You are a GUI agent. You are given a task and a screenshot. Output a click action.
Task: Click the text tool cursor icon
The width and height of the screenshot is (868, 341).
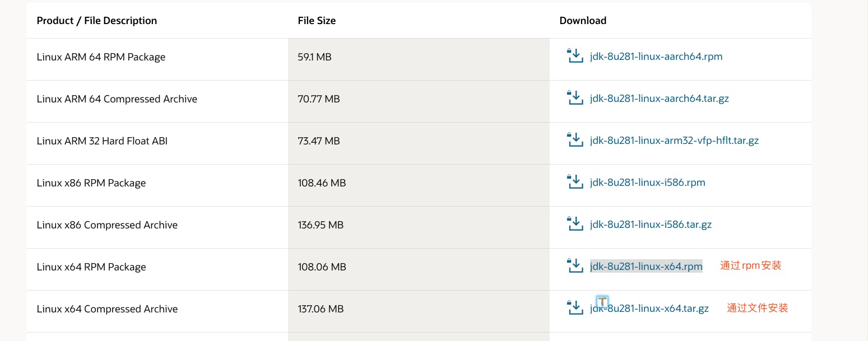(602, 302)
